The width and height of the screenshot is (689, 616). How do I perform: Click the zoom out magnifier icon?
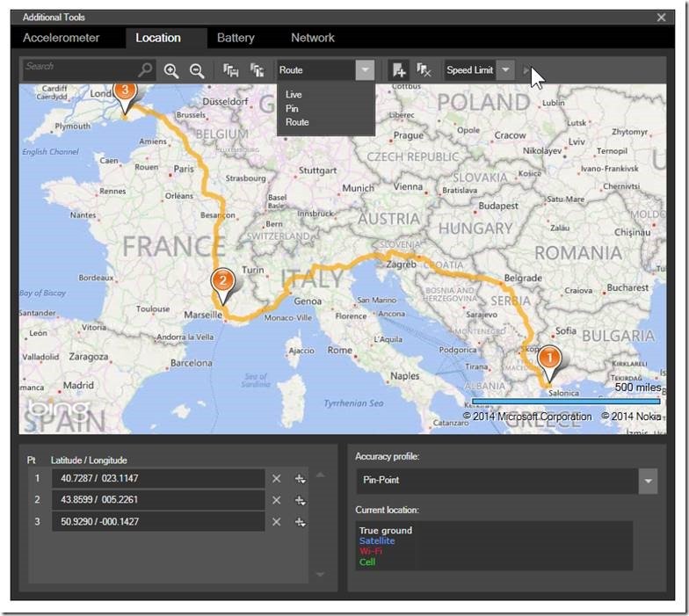click(197, 71)
